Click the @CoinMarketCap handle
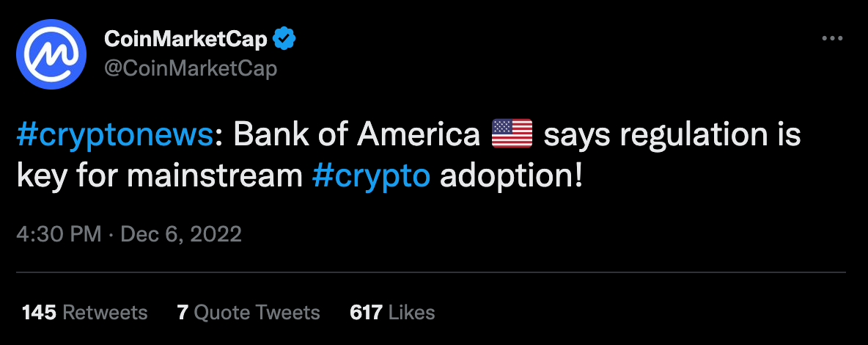Viewport: 868px width, 345px height. 191,69
